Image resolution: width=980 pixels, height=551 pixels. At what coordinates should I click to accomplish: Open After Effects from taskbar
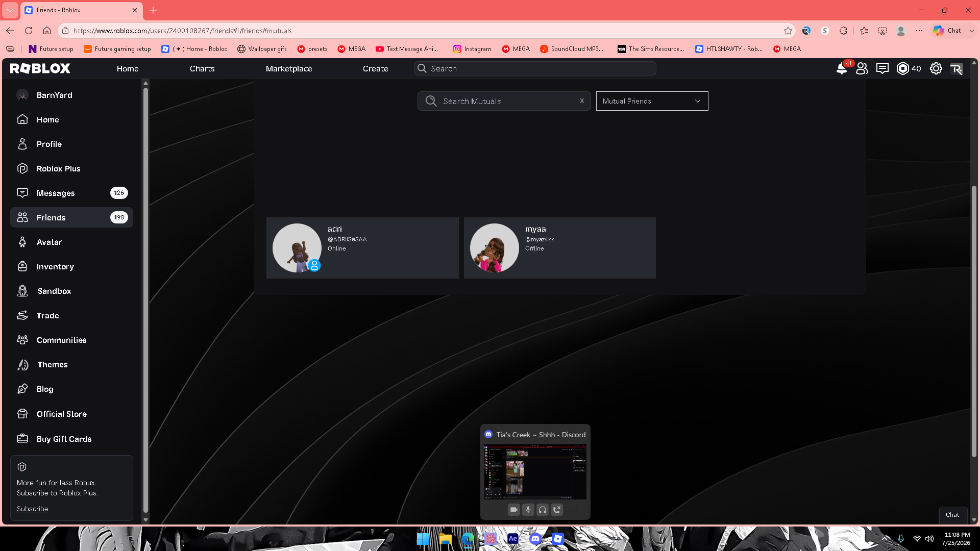(x=513, y=539)
